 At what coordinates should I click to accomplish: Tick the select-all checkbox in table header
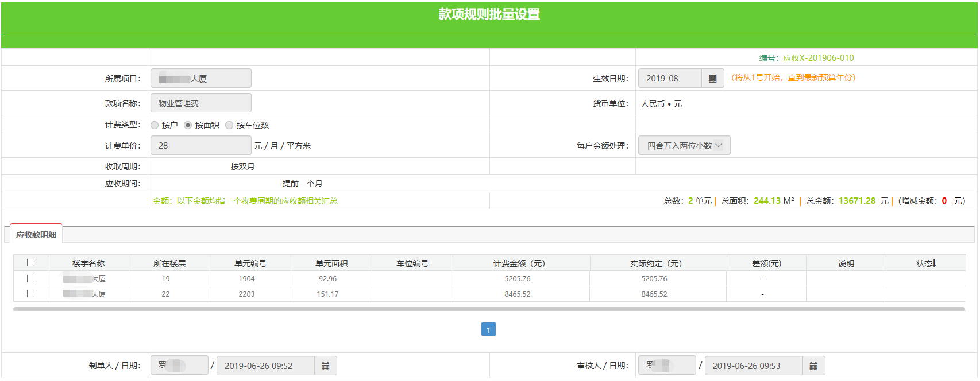tap(31, 263)
